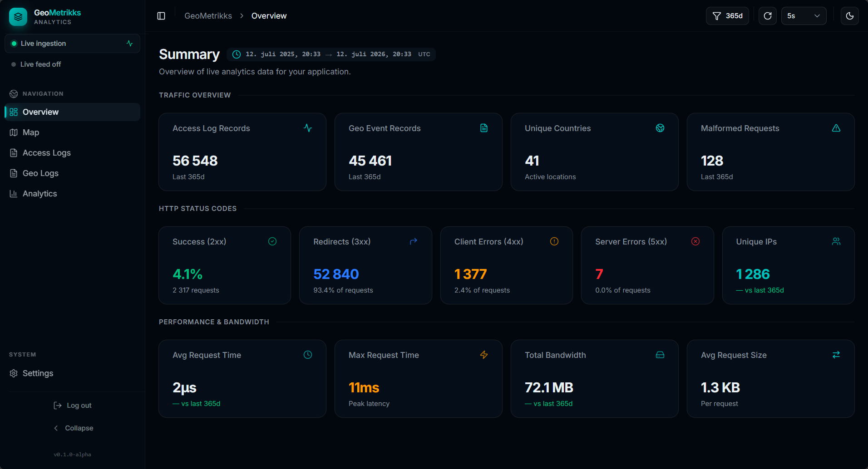The width and height of the screenshot is (868, 469).
Task: Click the Avg Request Time clock icon
Action: click(x=308, y=355)
